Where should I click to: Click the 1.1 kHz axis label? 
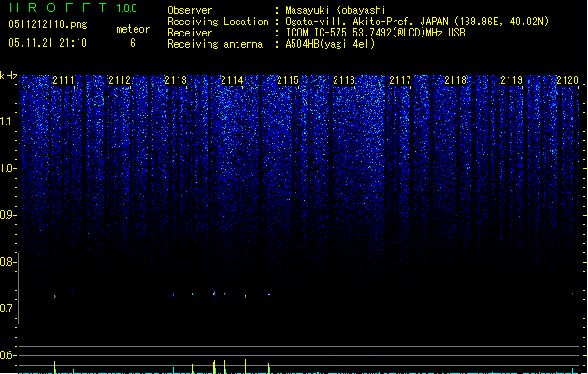[x=7, y=122]
